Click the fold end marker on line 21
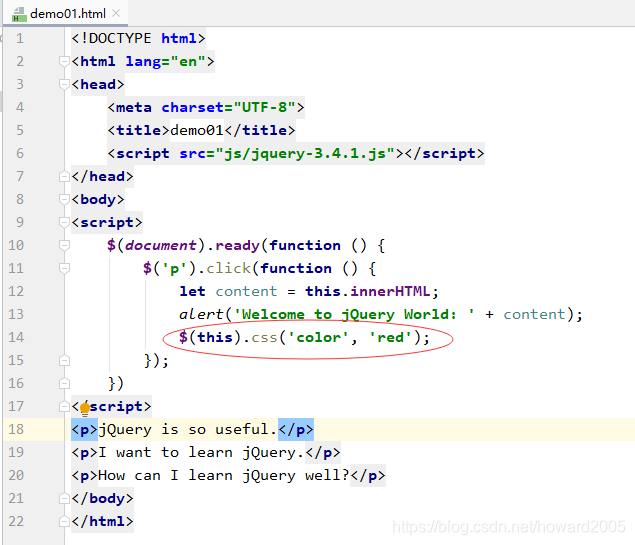 point(64,498)
